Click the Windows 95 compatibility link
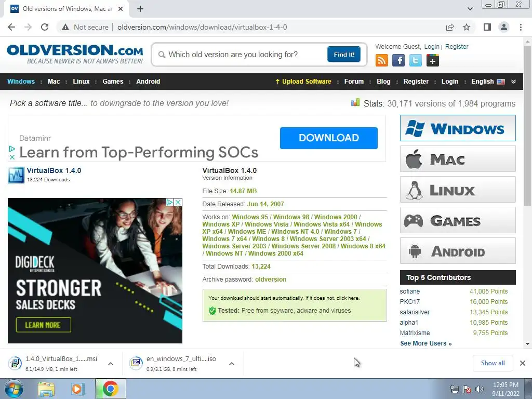Viewport: 532px width, 399px height. pos(250,217)
